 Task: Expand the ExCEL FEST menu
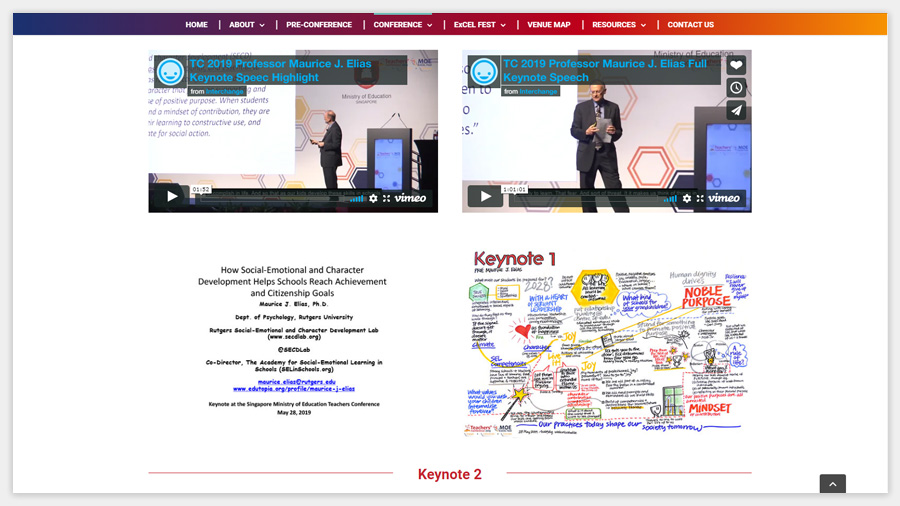480,25
